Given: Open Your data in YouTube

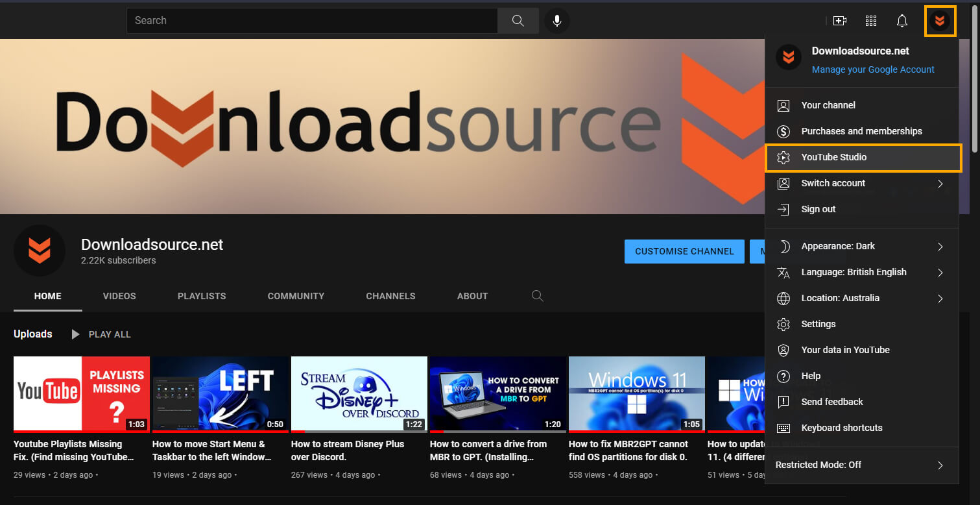Looking at the screenshot, I should click(x=862, y=350).
